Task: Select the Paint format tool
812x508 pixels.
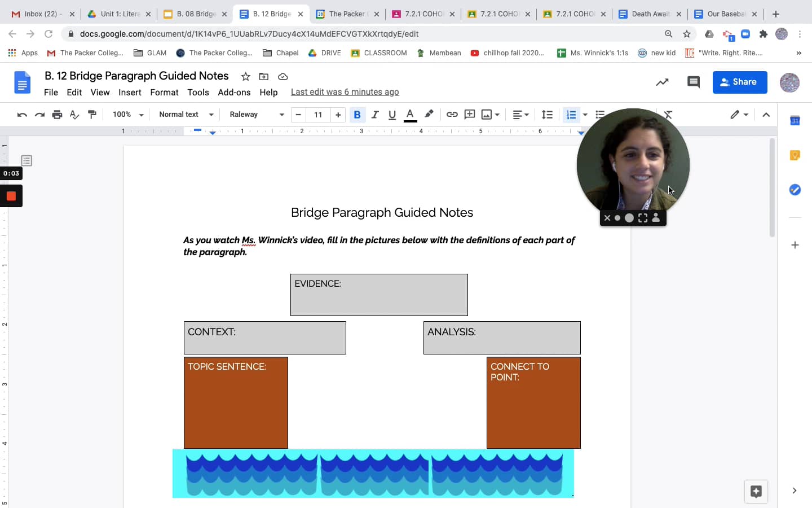Action: [x=92, y=115]
